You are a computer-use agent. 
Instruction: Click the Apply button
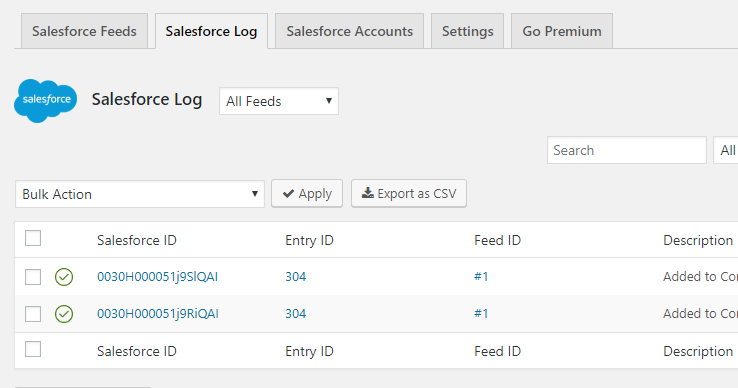pos(307,194)
